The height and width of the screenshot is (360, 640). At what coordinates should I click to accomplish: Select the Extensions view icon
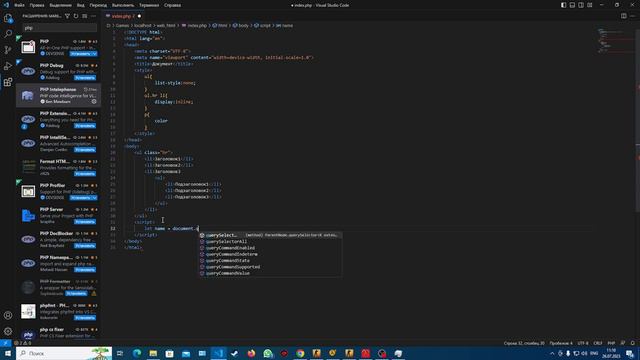8,82
